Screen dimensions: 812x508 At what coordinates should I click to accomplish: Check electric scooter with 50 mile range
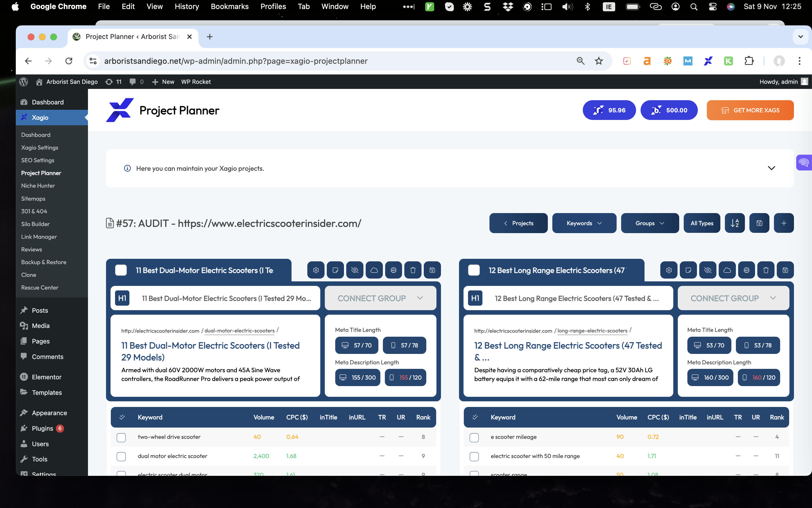click(x=474, y=457)
